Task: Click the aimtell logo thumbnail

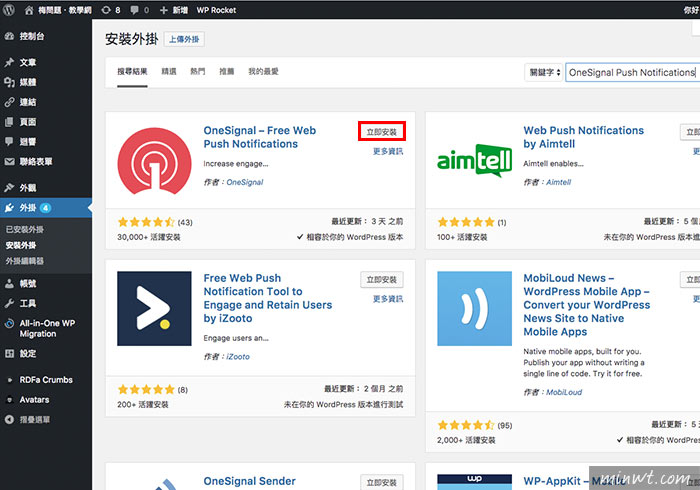Action: [x=475, y=160]
